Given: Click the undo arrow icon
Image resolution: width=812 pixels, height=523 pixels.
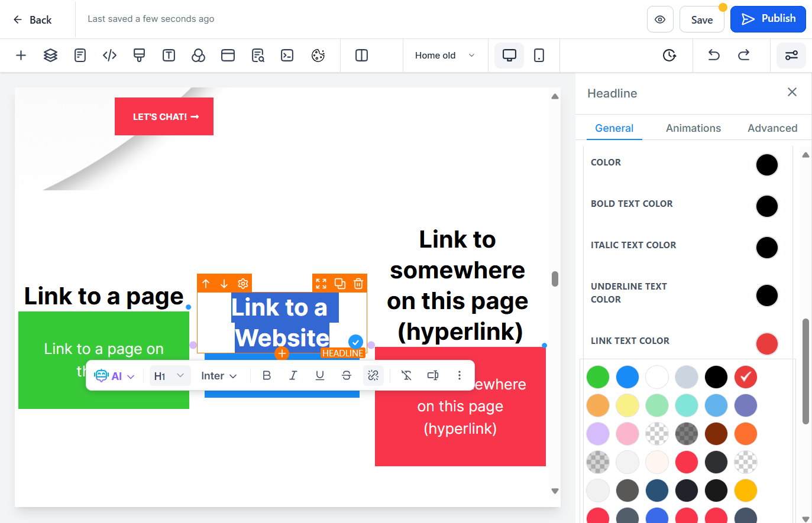Looking at the screenshot, I should click(x=714, y=56).
